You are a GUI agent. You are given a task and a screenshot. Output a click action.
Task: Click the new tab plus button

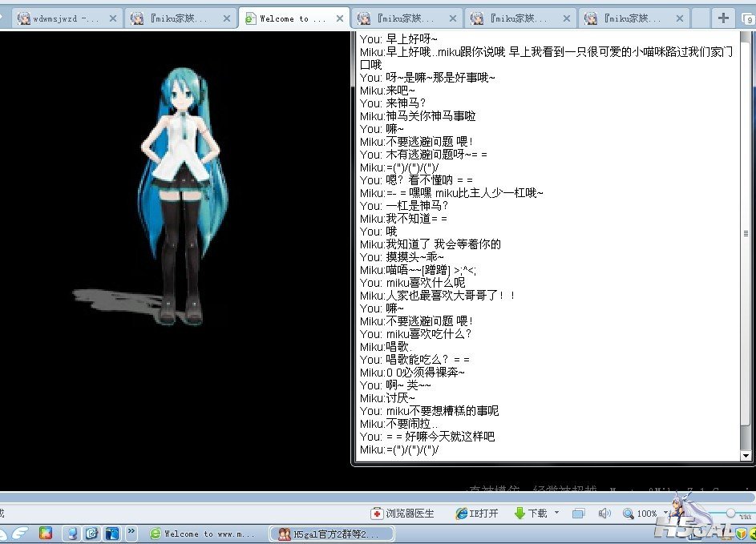tap(724, 18)
